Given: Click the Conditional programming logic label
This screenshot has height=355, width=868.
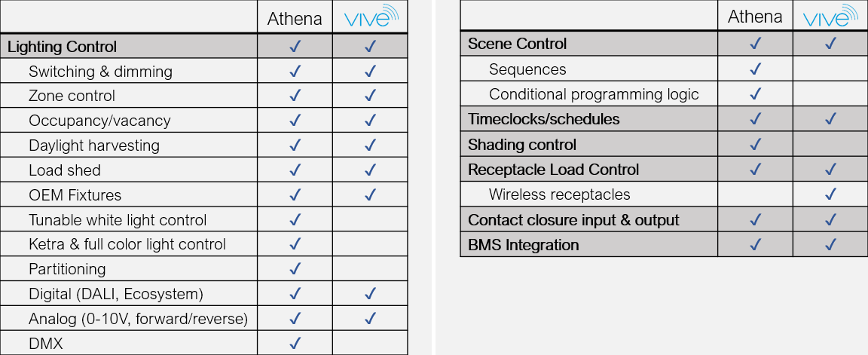Looking at the screenshot, I should pos(594,94).
